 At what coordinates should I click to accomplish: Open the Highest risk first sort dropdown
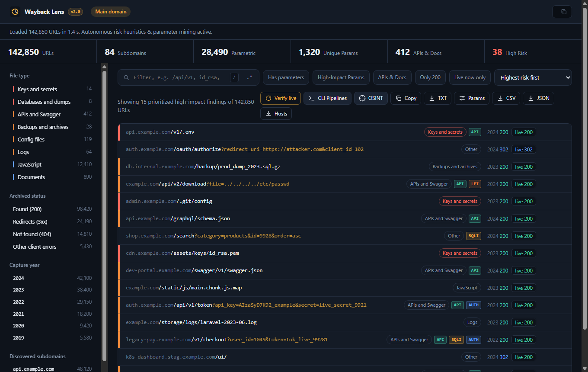click(533, 77)
